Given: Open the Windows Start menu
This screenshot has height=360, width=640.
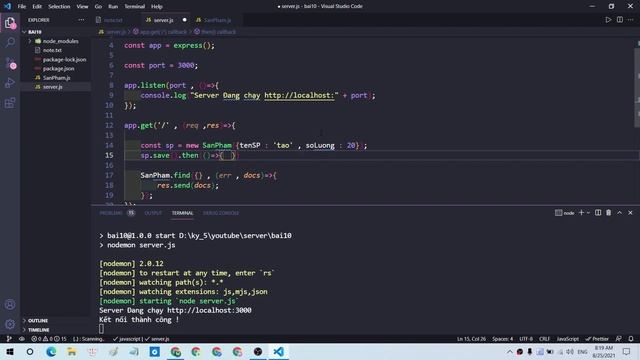Looking at the screenshot, I should tap(10, 351).
